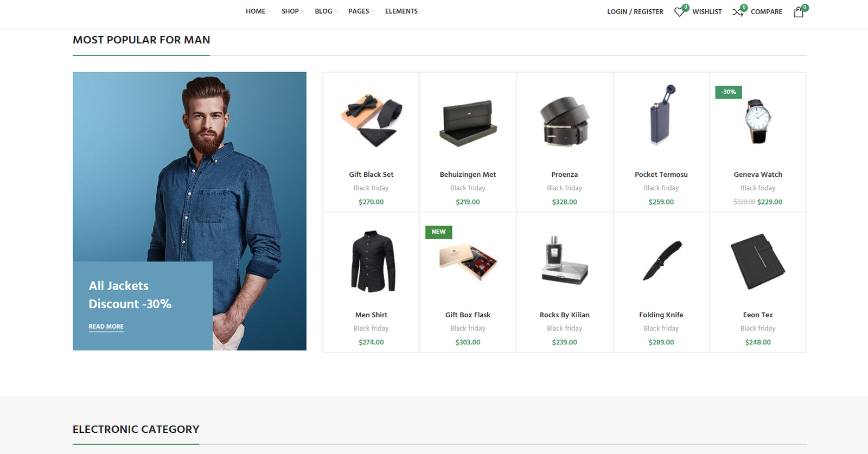
Task: Click Black friday category under Proenza
Action: click(x=564, y=188)
